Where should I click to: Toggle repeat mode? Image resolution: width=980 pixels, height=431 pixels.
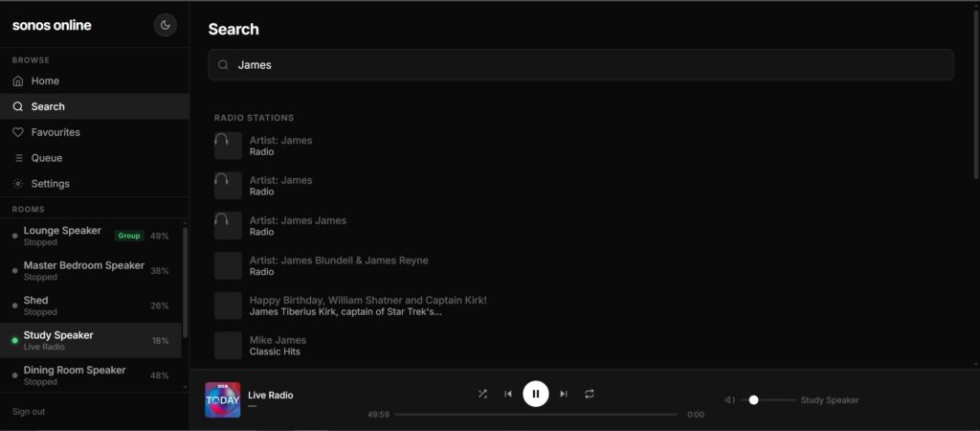[x=590, y=394]
